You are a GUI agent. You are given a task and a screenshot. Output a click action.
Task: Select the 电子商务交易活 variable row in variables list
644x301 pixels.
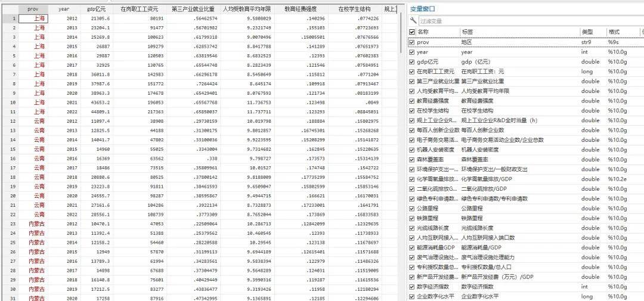tap(526, 140)
